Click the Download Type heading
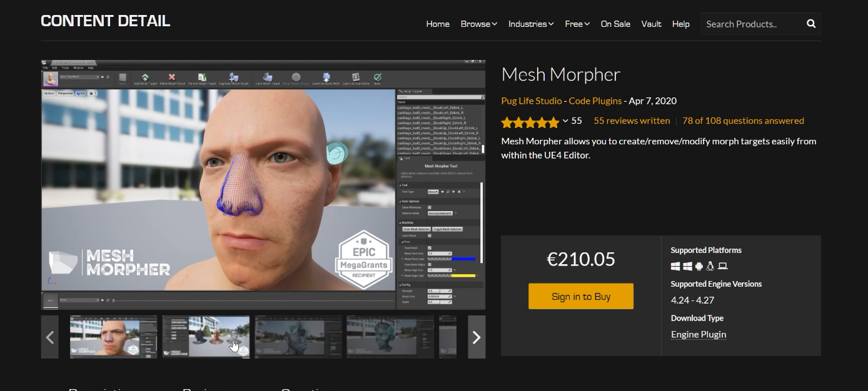 click(x=697, y=319)
